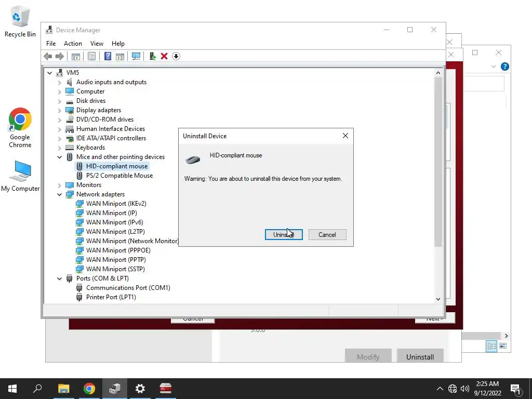Collapse the Network adapters node

[59, 194]
